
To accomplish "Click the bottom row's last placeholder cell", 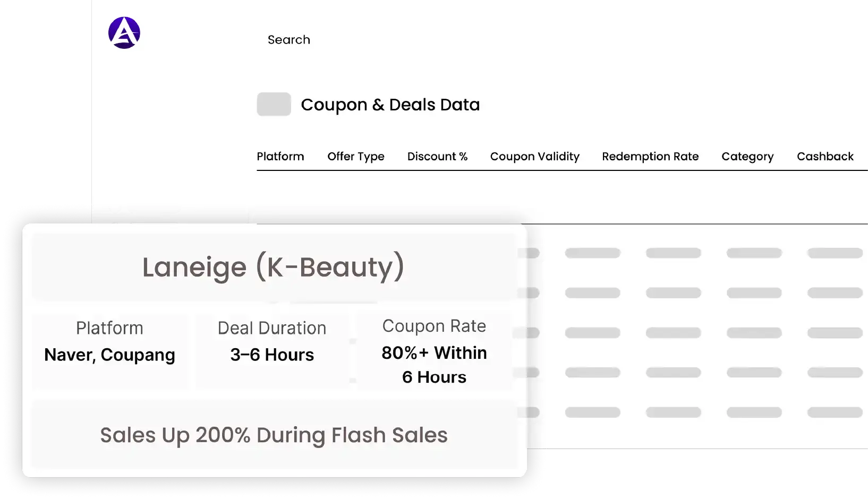I will click(x=835, y=412).
